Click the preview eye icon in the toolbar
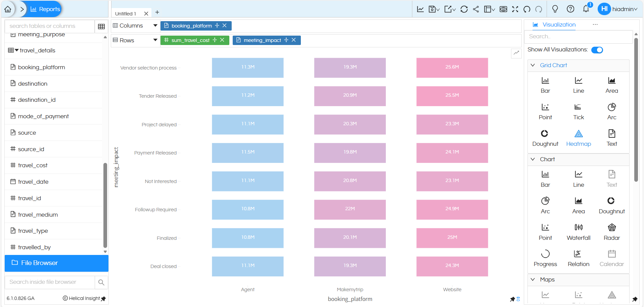 503,9
